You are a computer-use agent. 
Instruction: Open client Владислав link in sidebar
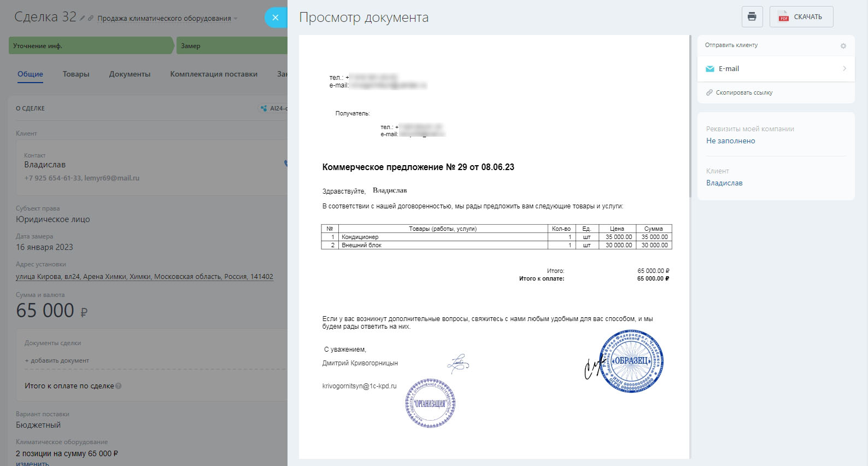point(724,183)
